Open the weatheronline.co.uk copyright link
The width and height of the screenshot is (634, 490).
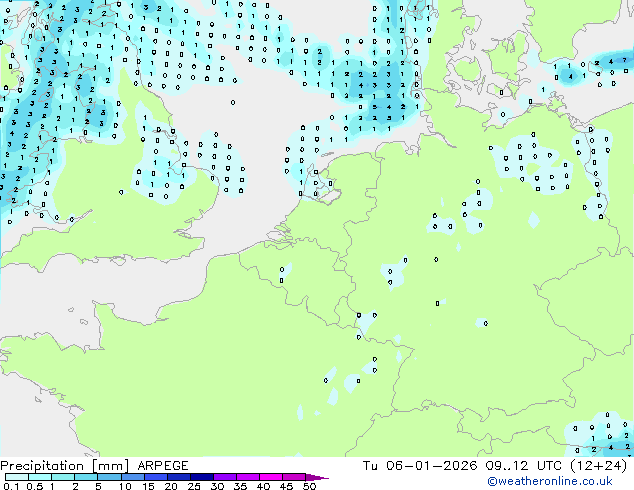(550, 481)
